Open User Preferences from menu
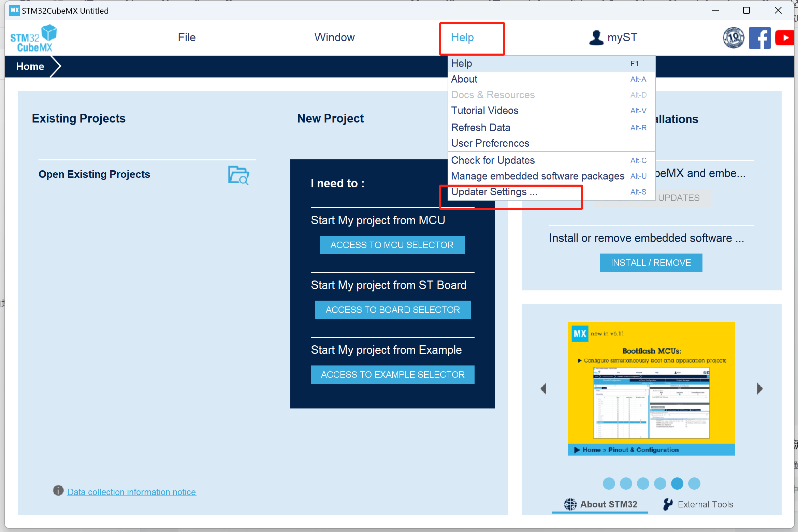 551,143
